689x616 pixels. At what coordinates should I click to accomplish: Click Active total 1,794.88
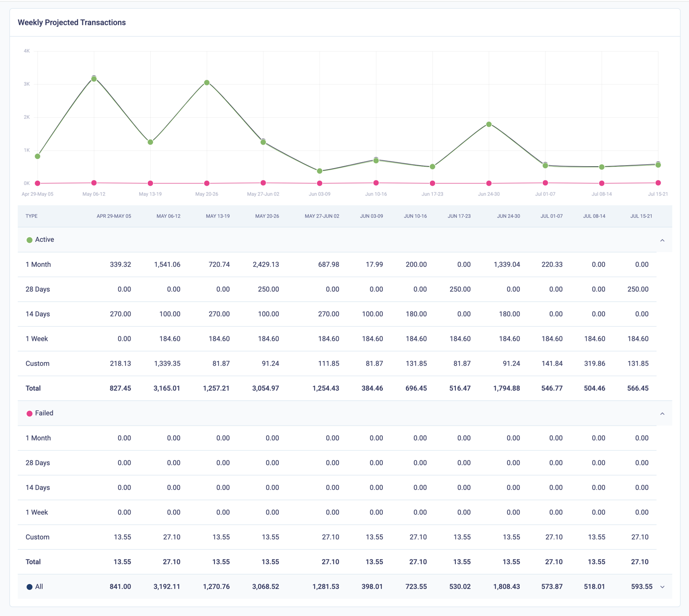coord(506,388)
